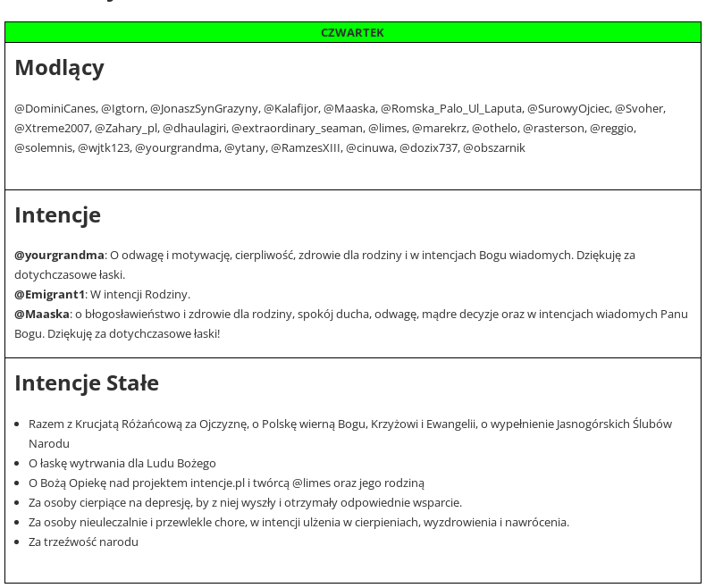Click the @dhaulagiri mention
Screen dimensions: 706x588
click(x=195, y=129)
